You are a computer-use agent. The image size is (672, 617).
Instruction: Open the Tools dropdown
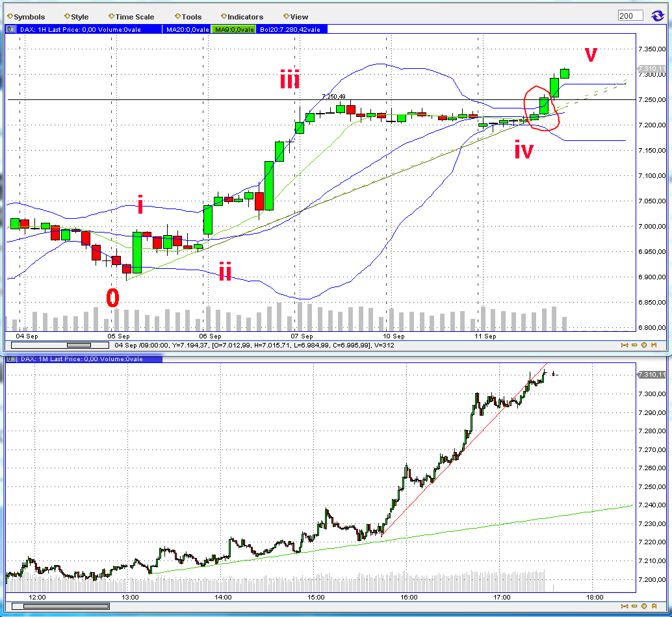tap(188, 17)
